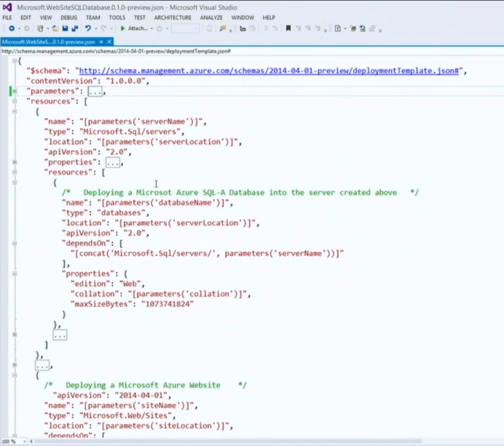Click the schema URL bar above editor
504x446 pixels.
(116, 51)
